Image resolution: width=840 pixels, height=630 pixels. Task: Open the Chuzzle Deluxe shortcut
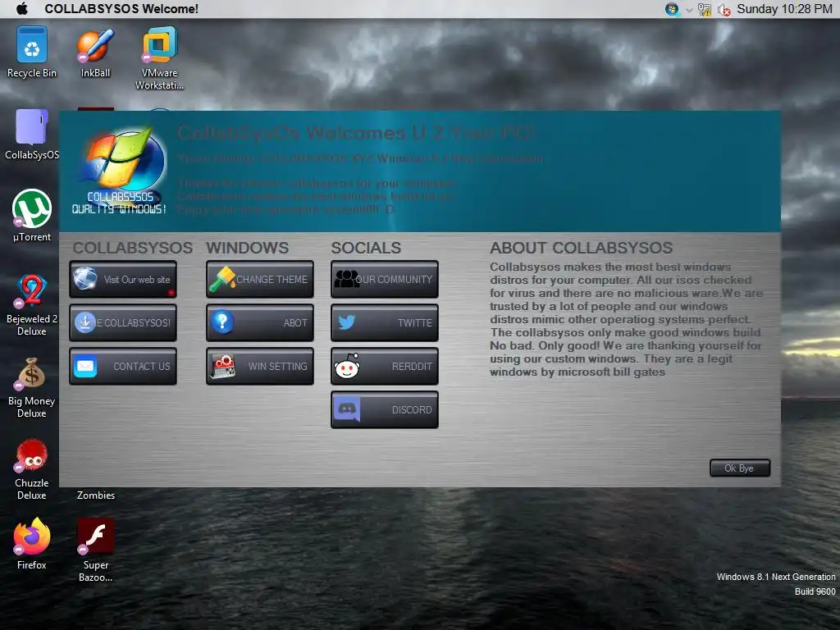point(32,469)
